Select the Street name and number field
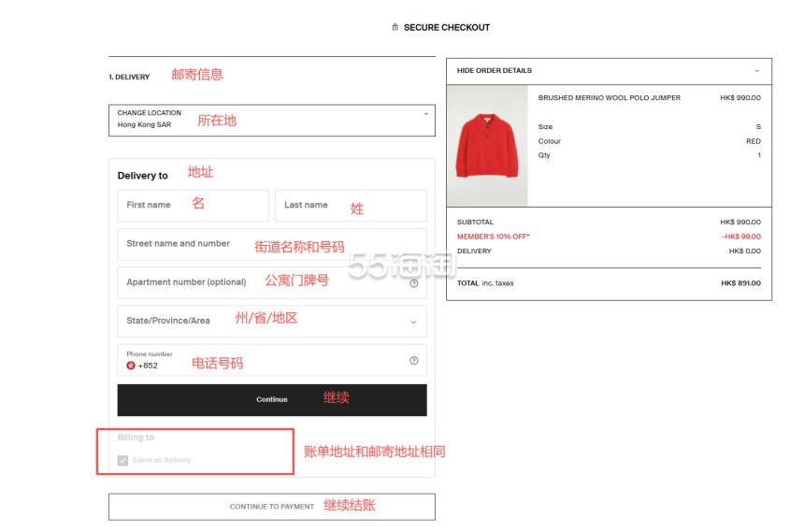 [x=271, y=244]
